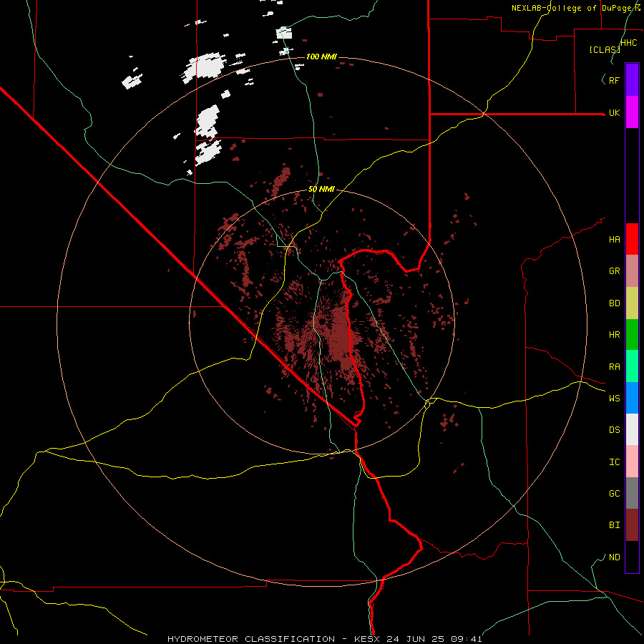
Task: Click the RA light green legend swatch
Action: [632, 366]
